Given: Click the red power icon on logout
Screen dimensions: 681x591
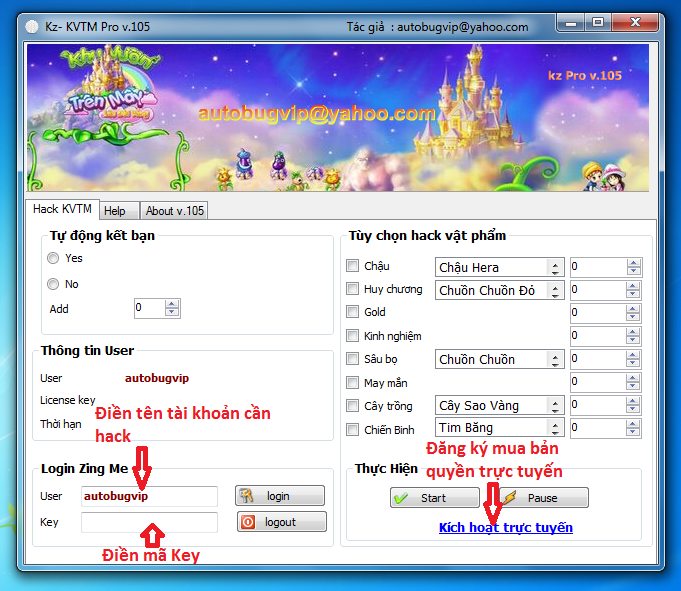Looking at the screenshot, I should click(248, 522).
